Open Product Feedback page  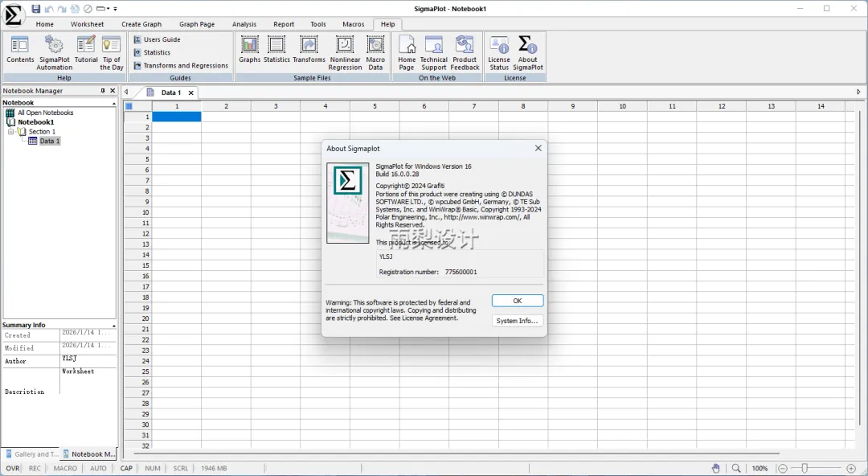[465, 52]
